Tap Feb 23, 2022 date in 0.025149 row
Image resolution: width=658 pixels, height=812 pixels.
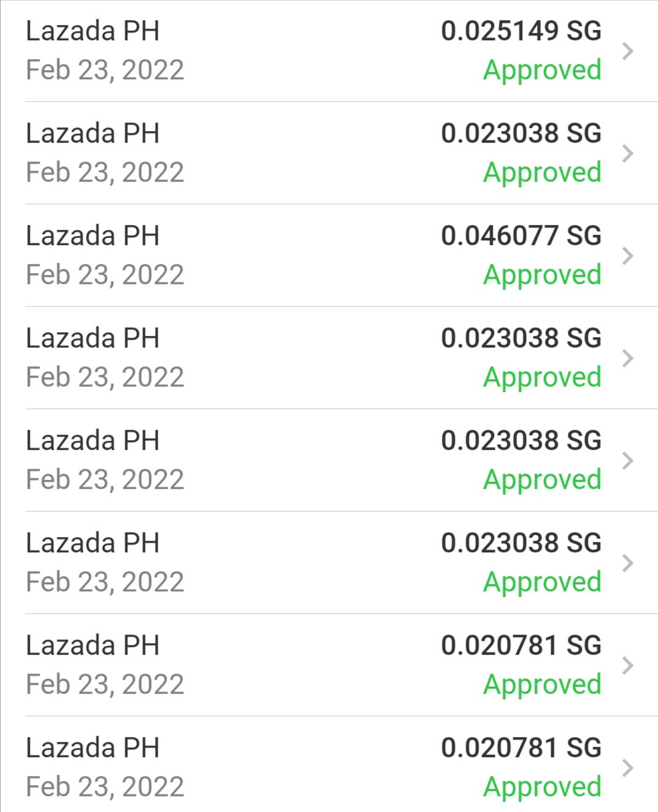105,71
